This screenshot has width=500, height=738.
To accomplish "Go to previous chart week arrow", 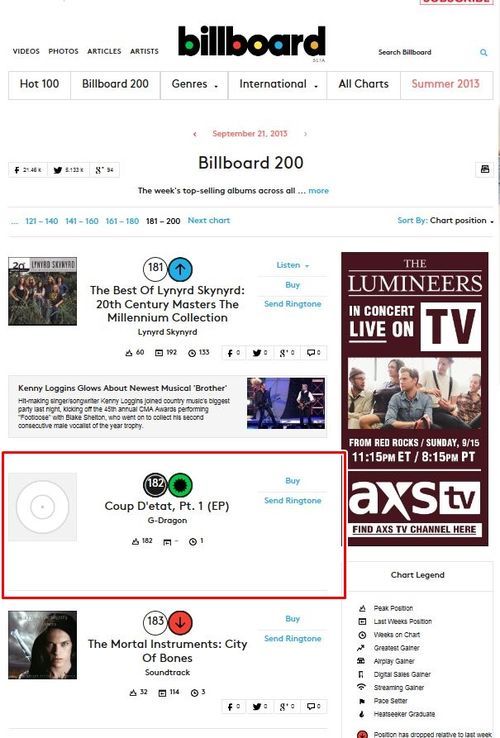I will tap(195, 134).
